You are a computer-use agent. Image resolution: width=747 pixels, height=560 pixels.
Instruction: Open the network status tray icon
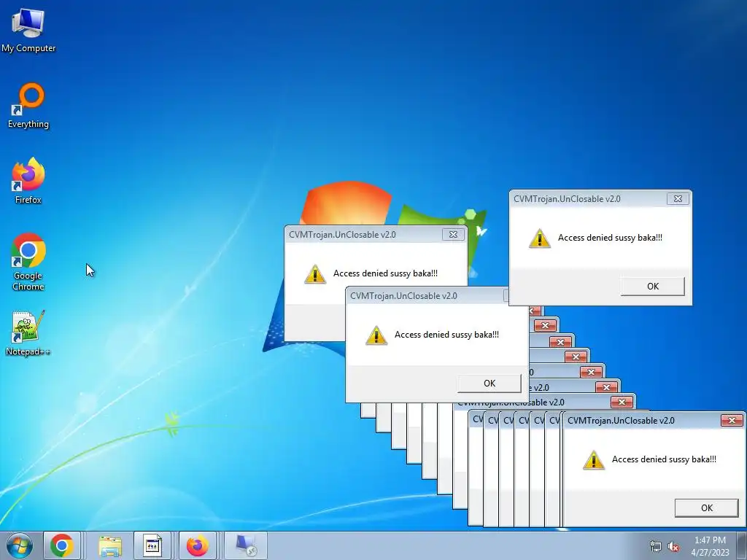[x=656, y=547]
